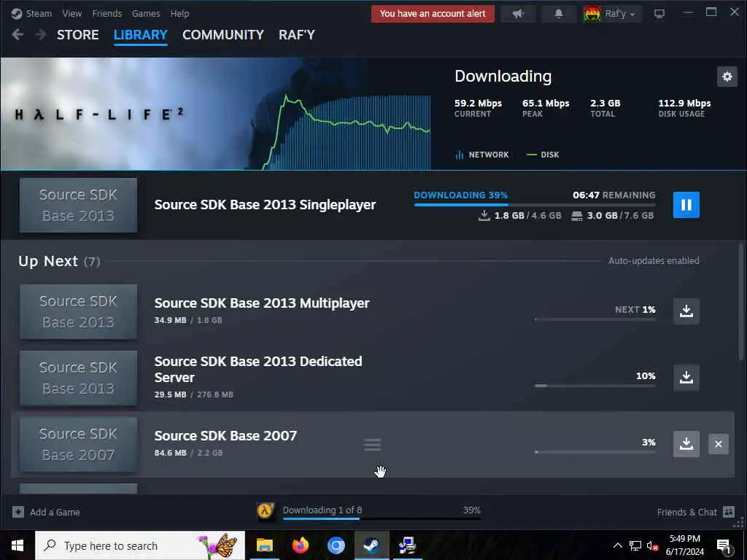747x560 pixels.
Task: Open the blue circular browser icon in taskbar
Action: (x=336, y=545)
